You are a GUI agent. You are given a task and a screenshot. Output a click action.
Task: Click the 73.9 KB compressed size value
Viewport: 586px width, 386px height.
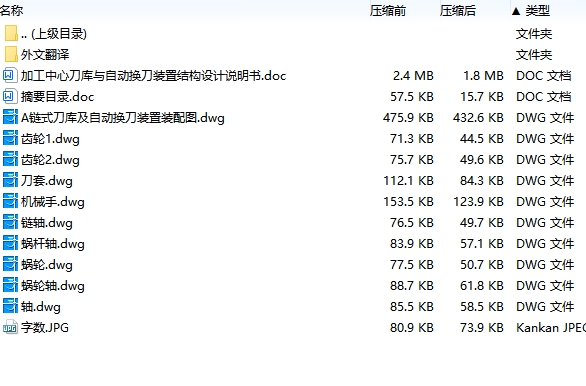[482, 328]
